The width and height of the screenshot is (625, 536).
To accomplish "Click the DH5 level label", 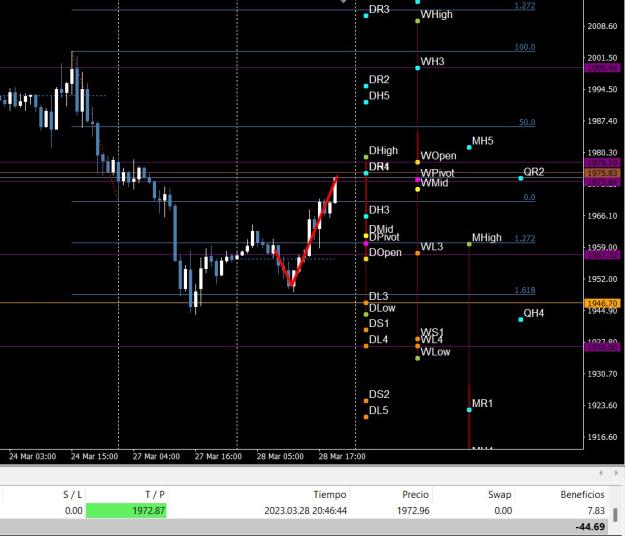I will tap(379, 96).
